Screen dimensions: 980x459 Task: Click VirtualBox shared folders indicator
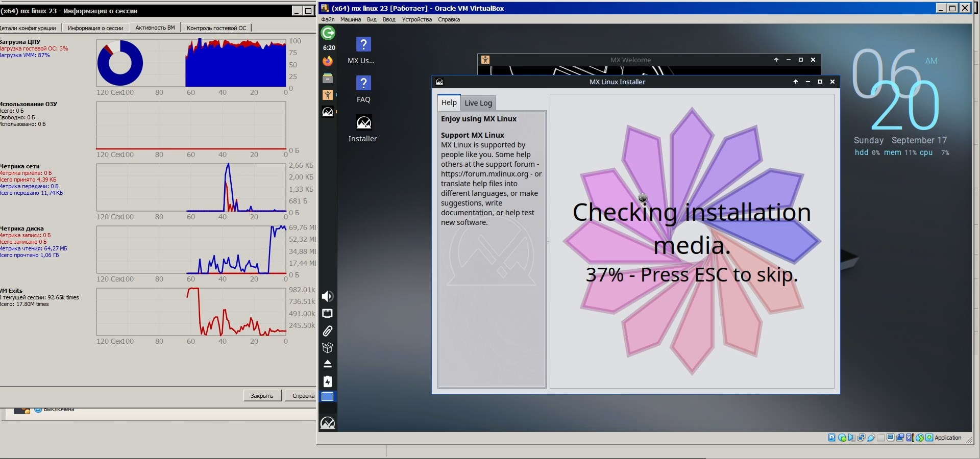881,438
